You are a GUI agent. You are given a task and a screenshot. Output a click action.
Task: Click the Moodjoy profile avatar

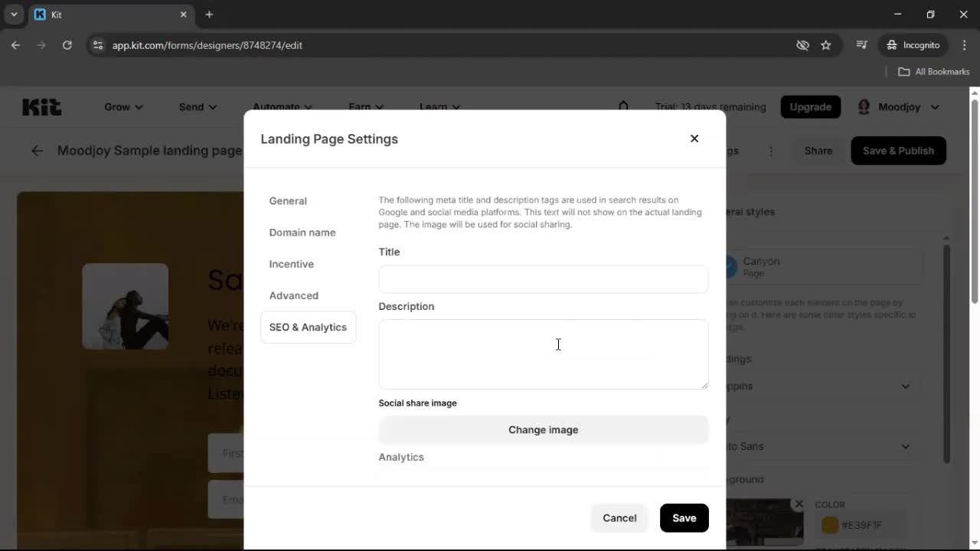864,107
